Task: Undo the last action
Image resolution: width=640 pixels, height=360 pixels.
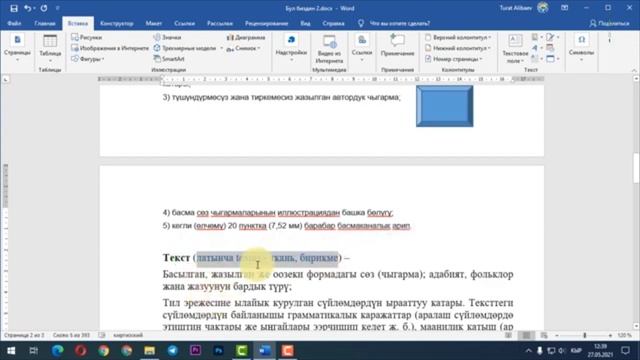Action: pyautogui.click(x=27, y=8)
